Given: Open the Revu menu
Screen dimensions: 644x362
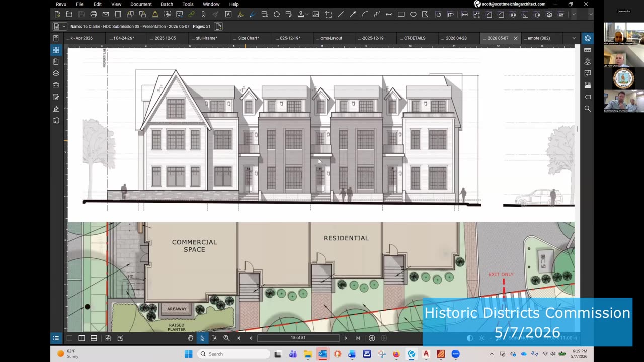Looking at the screenshot, I should click(61, 4).
